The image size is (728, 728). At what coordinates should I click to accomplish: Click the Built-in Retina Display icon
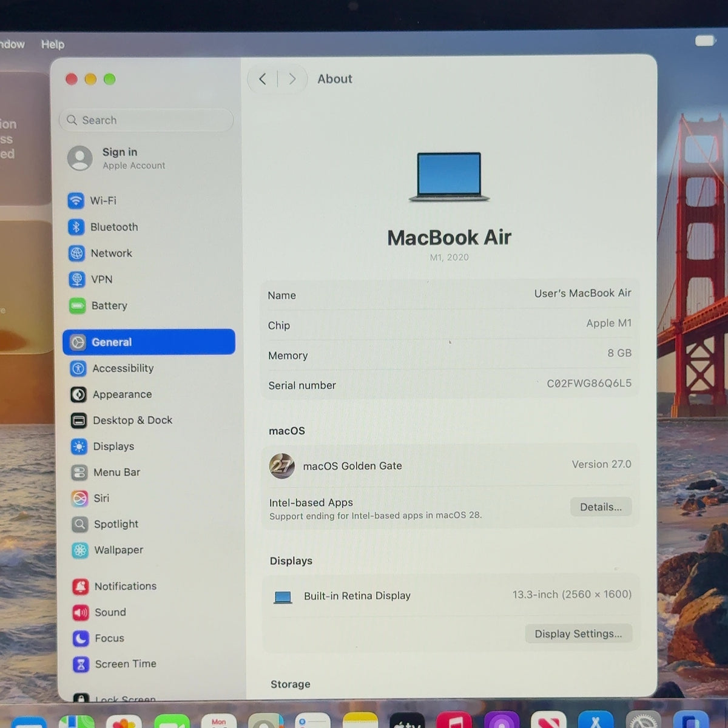tap(283, 597)
